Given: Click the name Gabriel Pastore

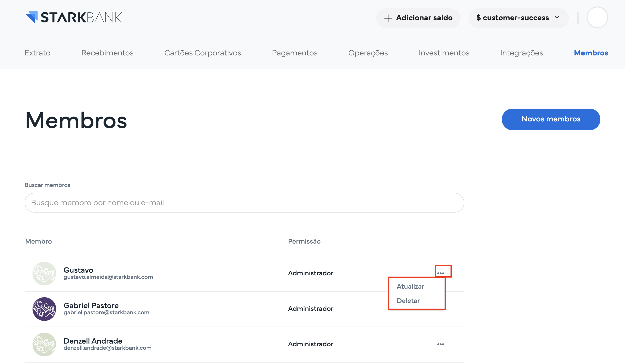Looking at the screenshot, I should [91, 305].
